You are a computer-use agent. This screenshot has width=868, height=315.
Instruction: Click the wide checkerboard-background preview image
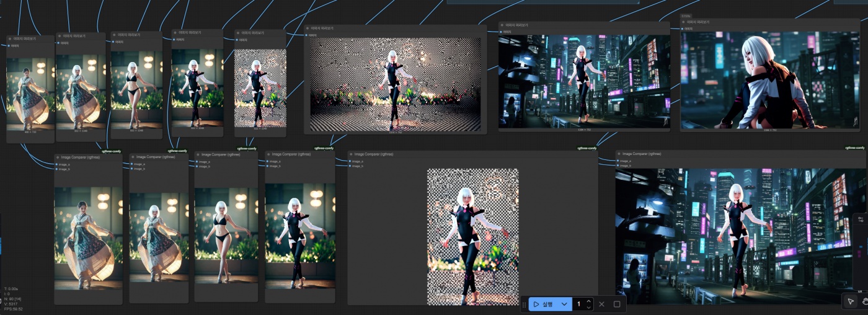(395, 84)
